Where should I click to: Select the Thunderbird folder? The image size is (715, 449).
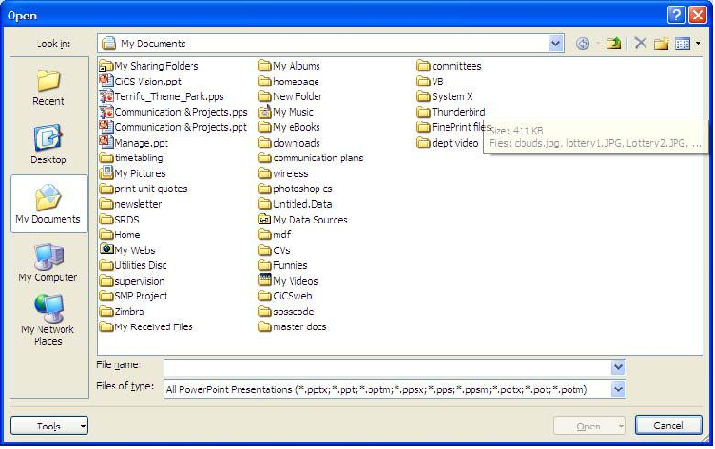[451, 112]
